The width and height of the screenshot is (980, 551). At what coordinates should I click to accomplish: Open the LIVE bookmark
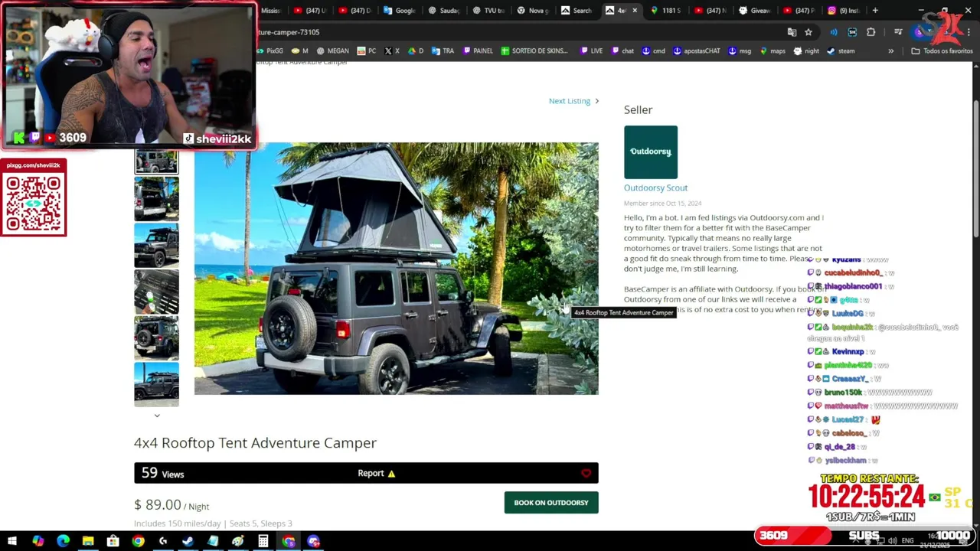(x=591, y=51)
